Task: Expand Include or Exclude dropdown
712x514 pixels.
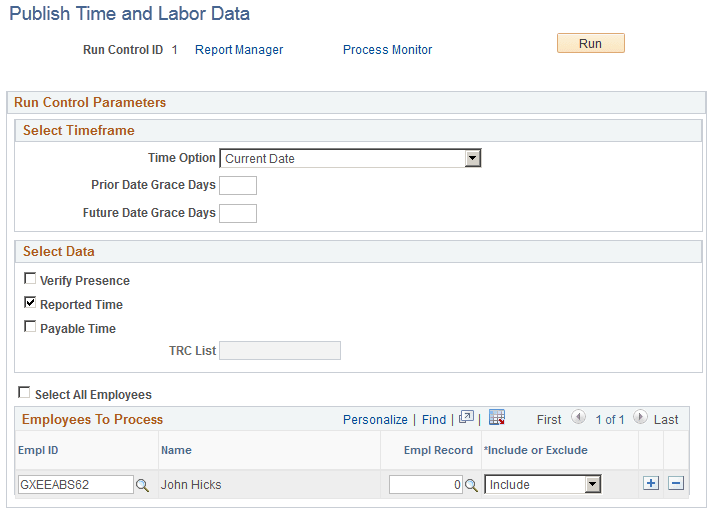Action: [x=543, y=484]
